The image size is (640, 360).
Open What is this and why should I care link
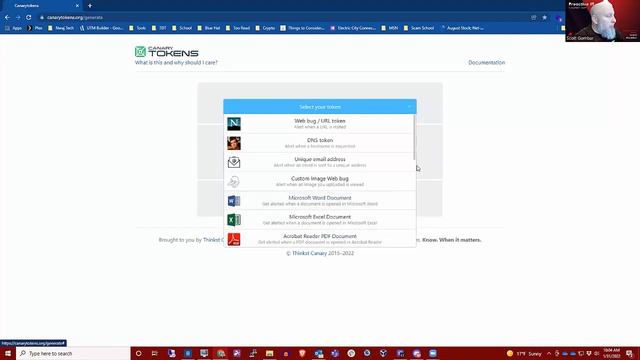point(176,62)
